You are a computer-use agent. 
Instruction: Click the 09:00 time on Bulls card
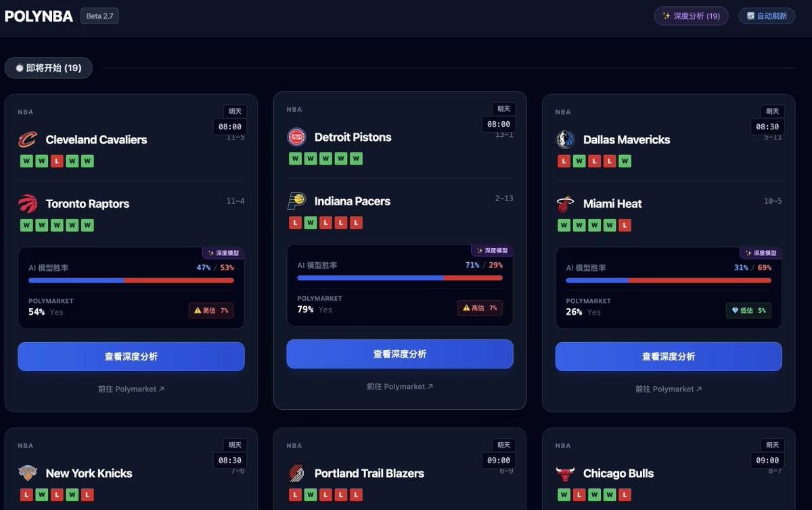tap(767, 461)
